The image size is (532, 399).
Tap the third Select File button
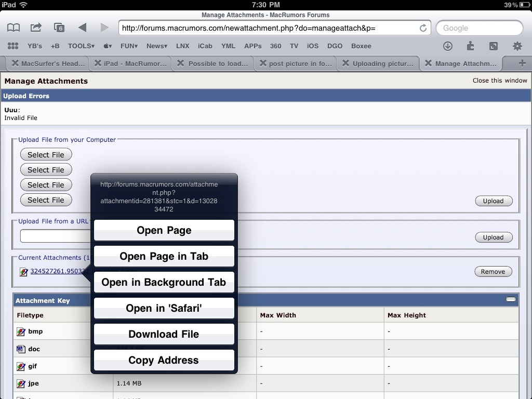(46, 185)
